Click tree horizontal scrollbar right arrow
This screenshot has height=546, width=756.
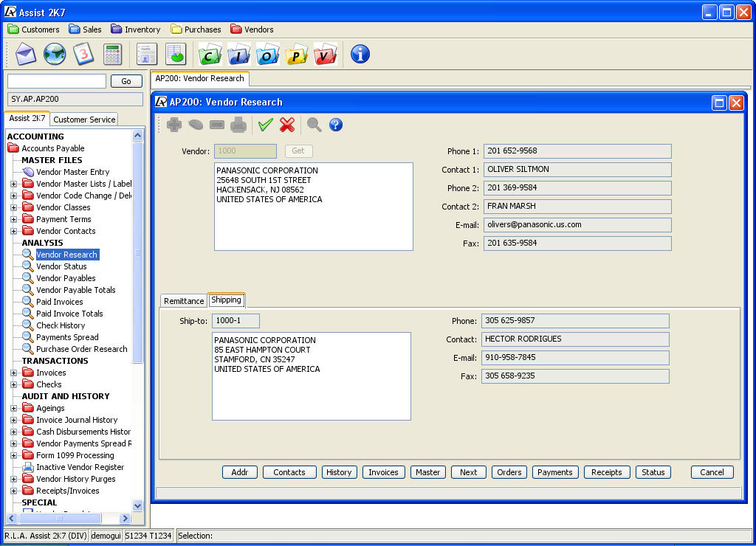pos(125,519)
